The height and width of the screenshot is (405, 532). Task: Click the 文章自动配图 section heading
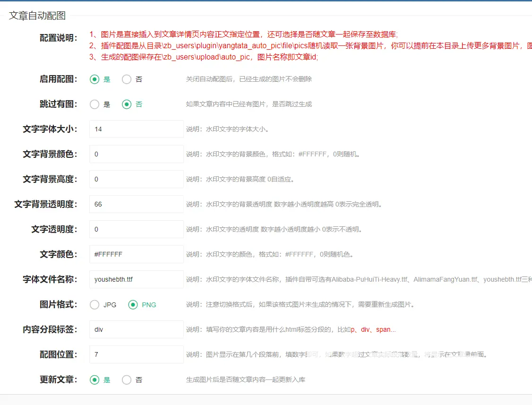coord(37,16)
